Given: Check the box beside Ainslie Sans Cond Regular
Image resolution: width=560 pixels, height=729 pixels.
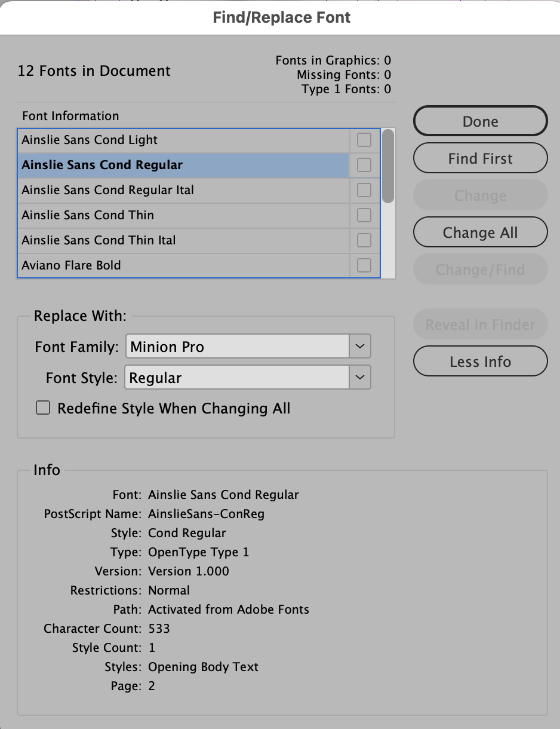Looking at the screenshot, I should 364,164.
